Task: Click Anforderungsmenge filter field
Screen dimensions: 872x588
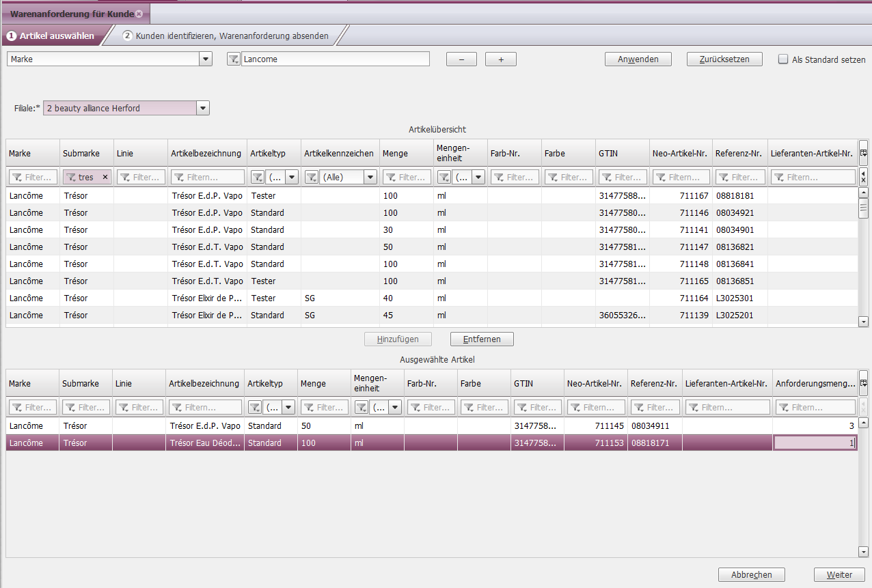Action: click(x=815, y=408)
